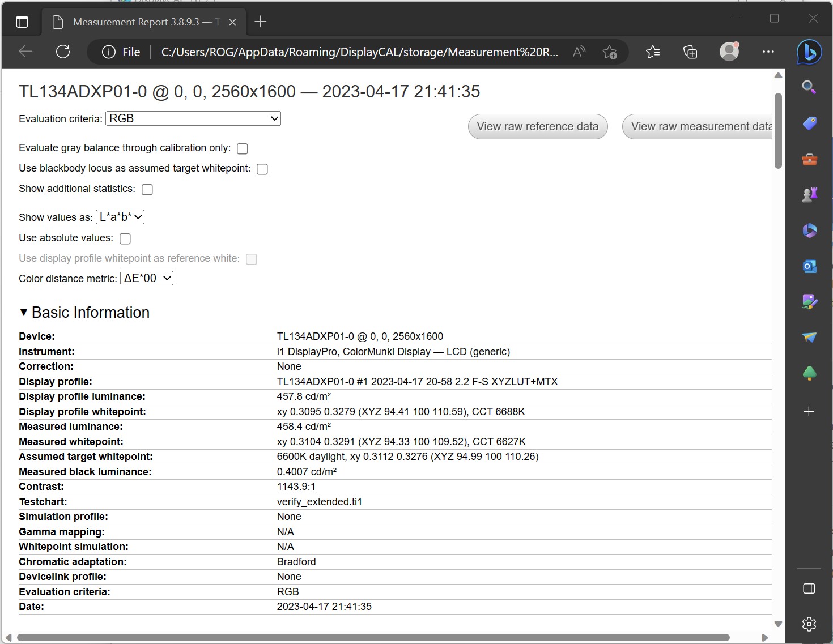The image size is (833, 644).
Task: Enable gray balance through calibration only
Action: pos(243,149)
